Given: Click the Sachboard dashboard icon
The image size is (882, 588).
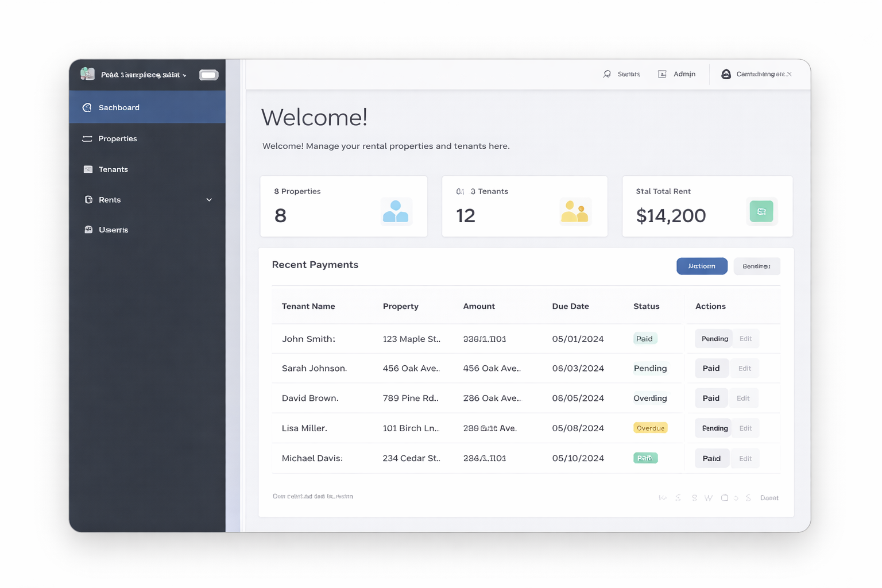Looking at the screenshot, I should (87, 107).
